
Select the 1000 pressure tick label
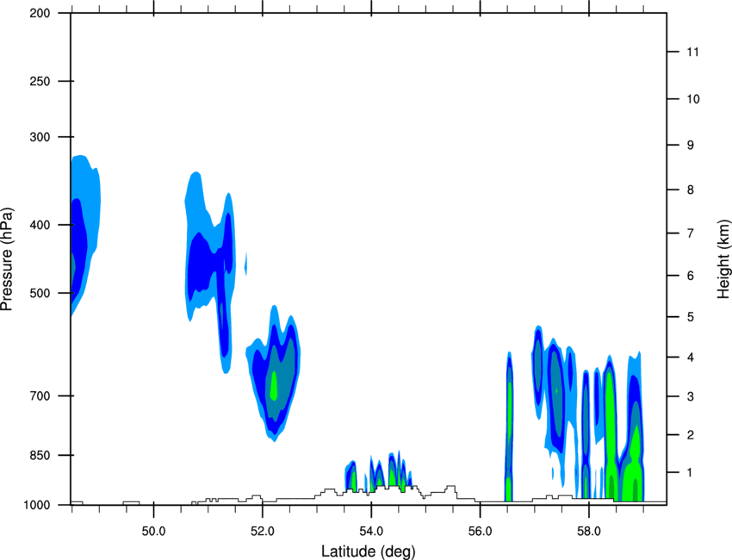click(x=36, y=505)
